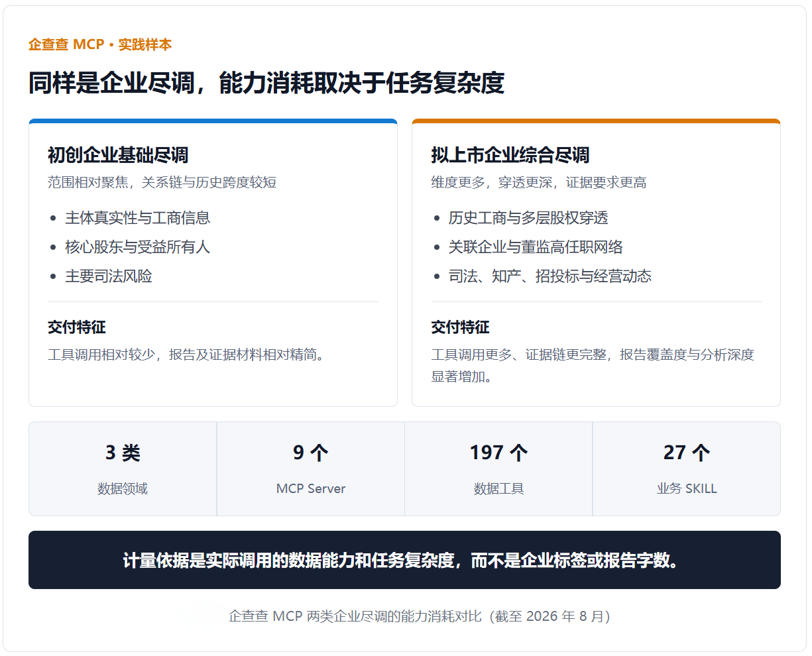Click the 企查查 MCP · 实践样本 orange label
The height and width of the screenshot is (656, 812).
[x=100, y=44]
